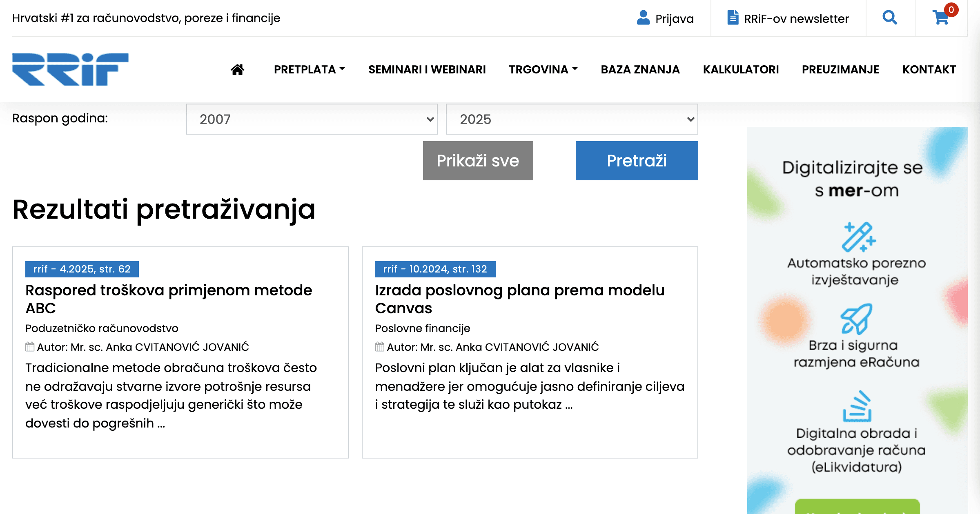Screen dimensions: 980x514
Task: Click the Digitalna obrada računa icon
Action: [x=857, y=406]
